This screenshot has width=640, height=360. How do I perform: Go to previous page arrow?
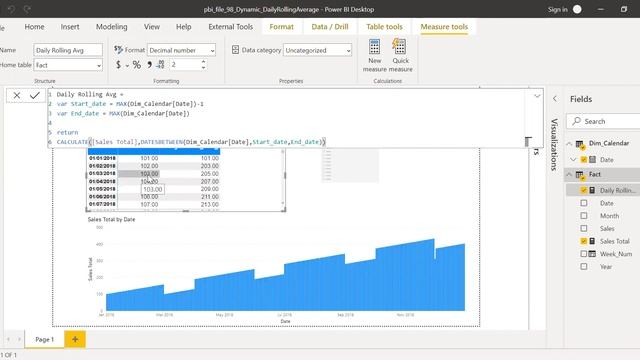point(8,339)
